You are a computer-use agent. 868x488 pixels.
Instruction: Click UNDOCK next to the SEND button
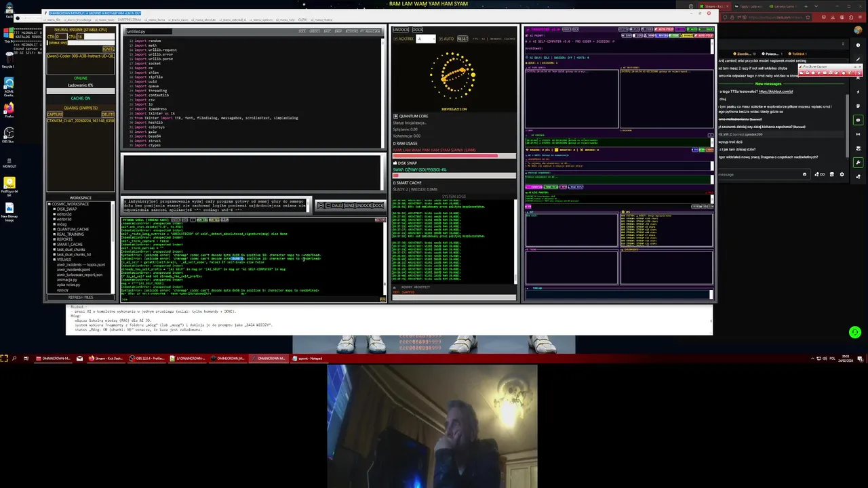coord(363,205)
